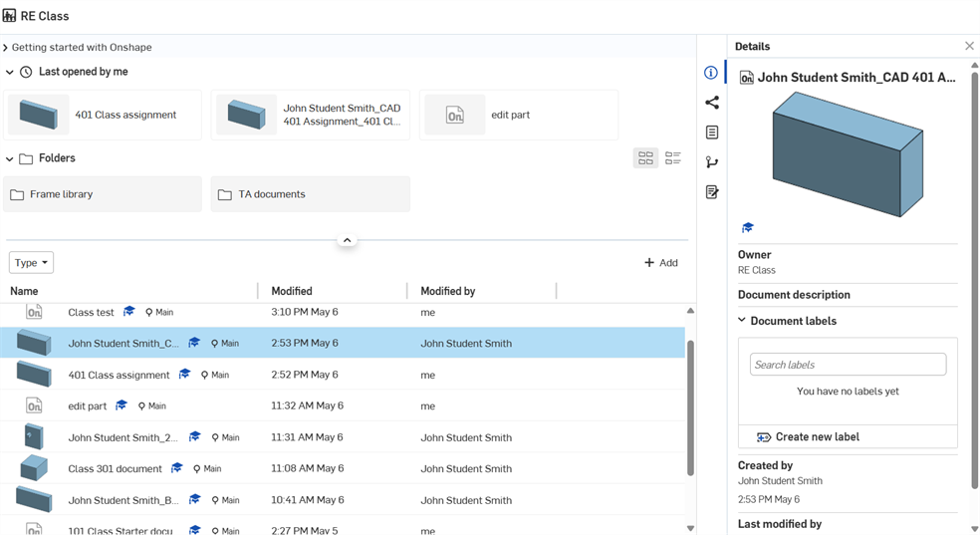Collapse the Last opened by me section
This screenshot has height=535, width=980.
point(10,72)
